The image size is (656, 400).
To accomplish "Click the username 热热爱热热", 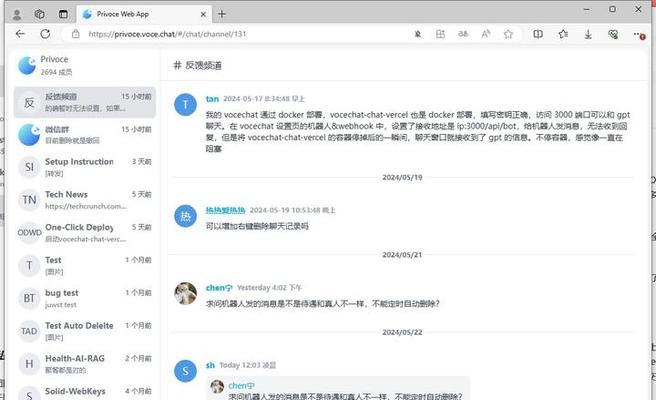I will pos(225,210).
